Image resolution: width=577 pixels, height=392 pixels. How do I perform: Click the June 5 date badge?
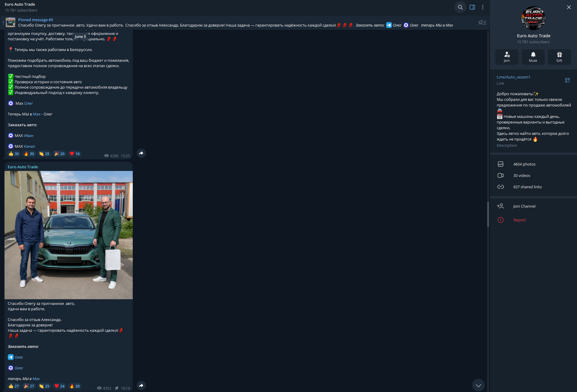pyautogui.click(x=80, y=36)
